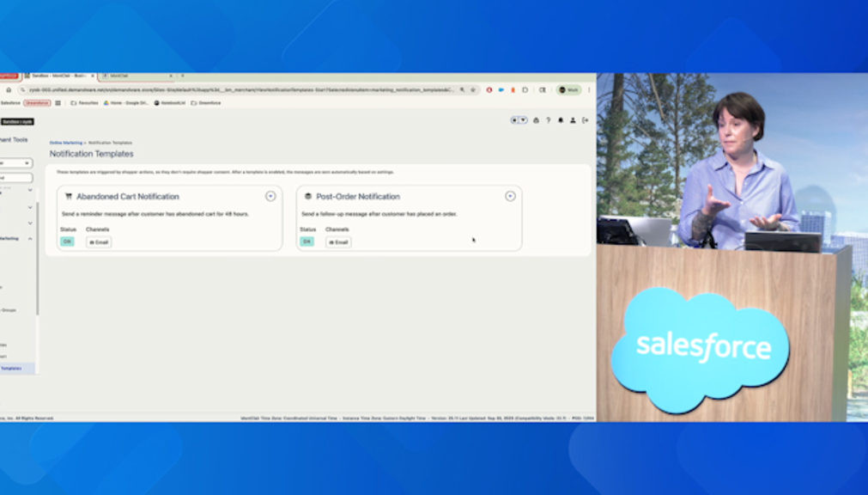Select Notification Templates in the sidebar menu
Screen dimensions: 868x495
point(12,368)
